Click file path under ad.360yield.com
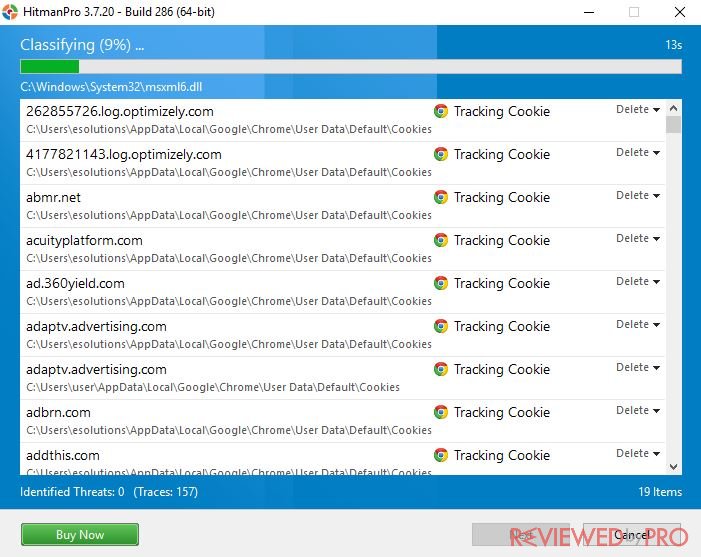701x557 pixels. (229, 301)
